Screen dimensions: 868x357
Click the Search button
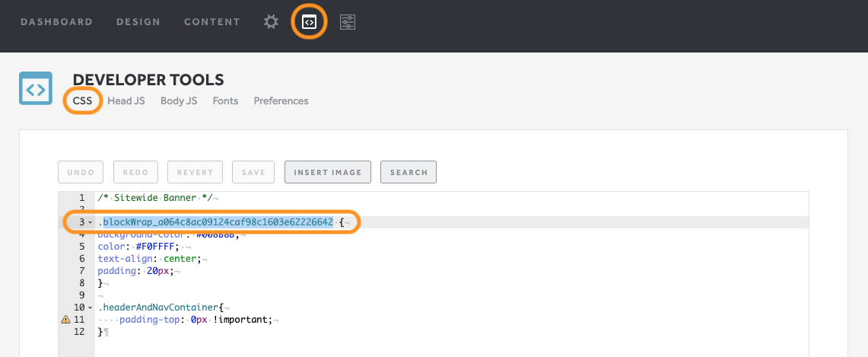coord(409,172)
